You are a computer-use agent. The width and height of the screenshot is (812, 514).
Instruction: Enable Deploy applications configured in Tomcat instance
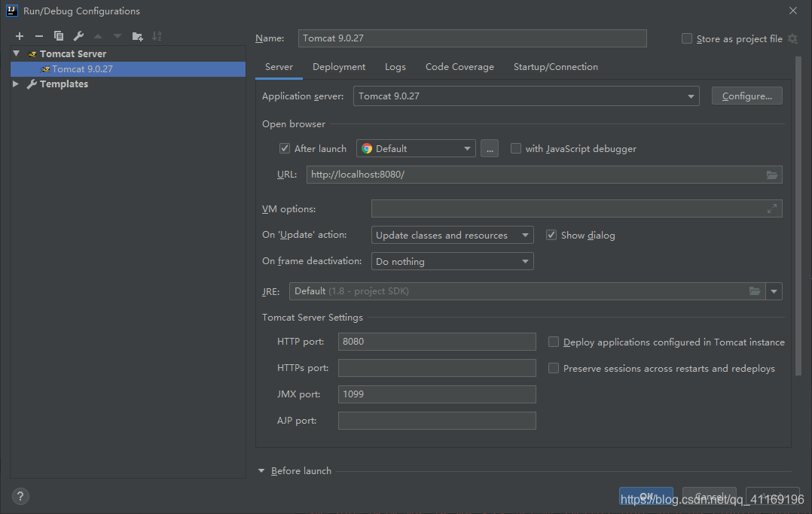click(554, 342)
